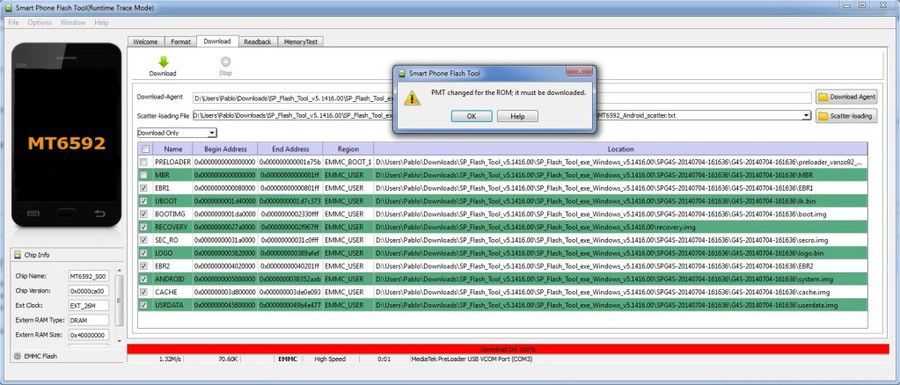Click the Chip Version value field
Viewport: 900px width, 385px height.
pyautogui.click(x=88, y=291)
